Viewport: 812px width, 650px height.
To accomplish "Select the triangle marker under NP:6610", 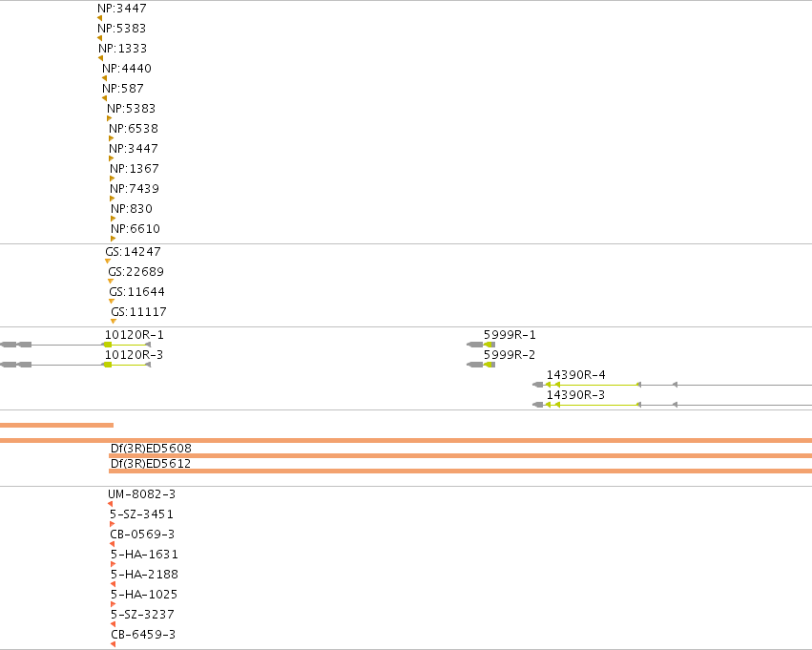I will pos(113,239).
